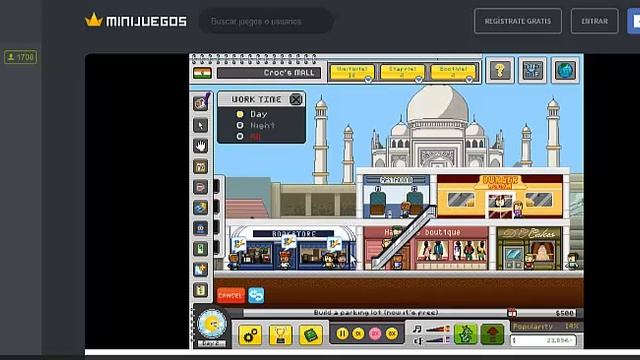Image resolution: width=640 pixels, height=360 pixels.
Task: Open the help question mark icon
Action: click(500, 71)
